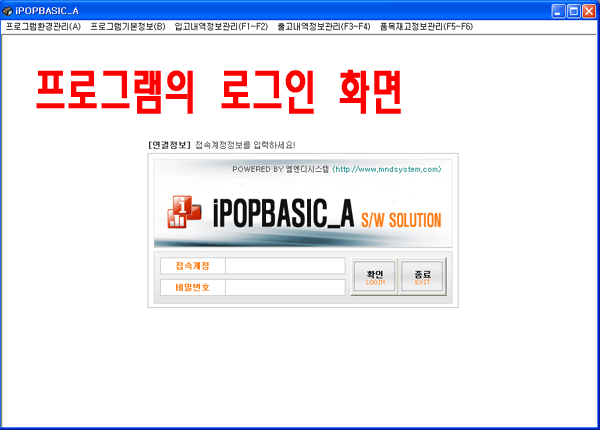
Task: Click the 접속계정 label
Action: [192, 266]
